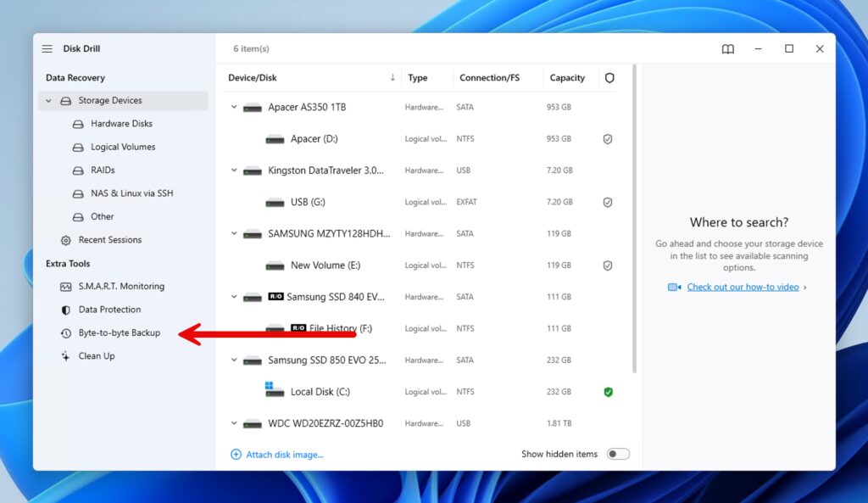Collapse the Apacer AS350 1TB disk entry
Image resolution: width=868 pixels, height=503 pixels.
coord(234,107)
